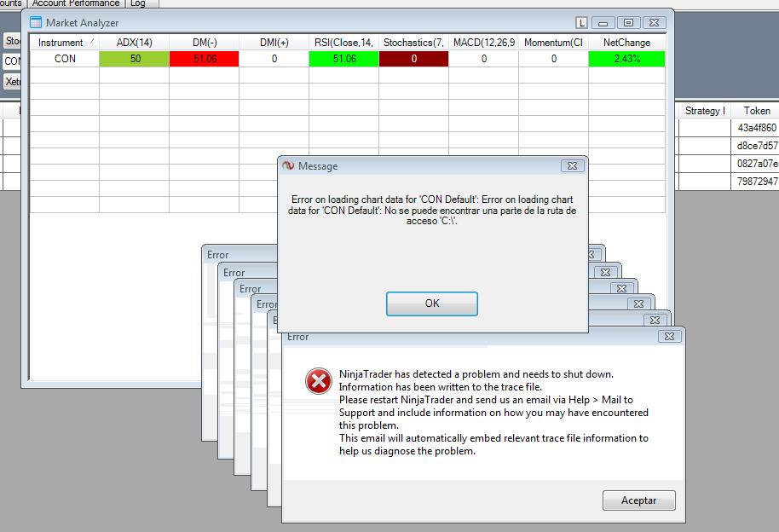Viewport: 779px width, 532px height.
Task: Close the fifth stacked Error dialog
Action: (x=655, y=321)
